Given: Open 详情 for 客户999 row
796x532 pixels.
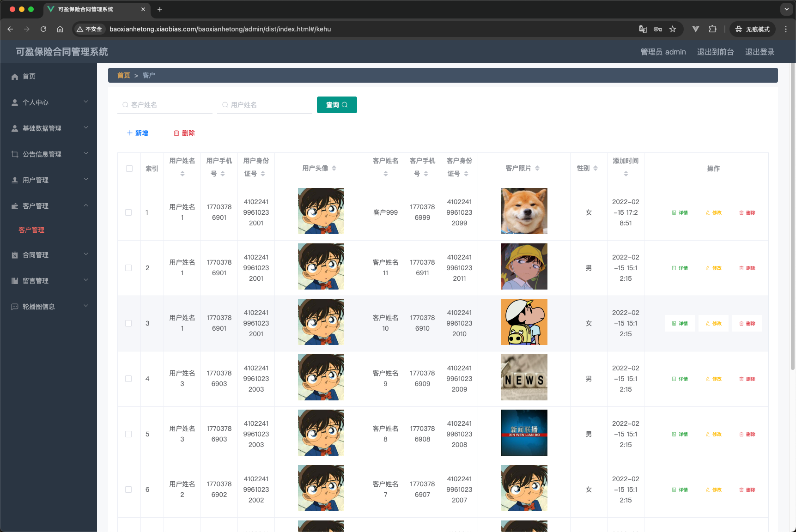Looking at the screenshot, I should click(680, 213).
